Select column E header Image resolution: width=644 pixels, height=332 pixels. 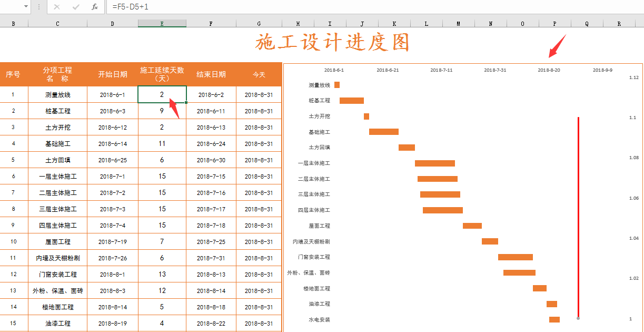pyautogui.click(x=162, y=24)
